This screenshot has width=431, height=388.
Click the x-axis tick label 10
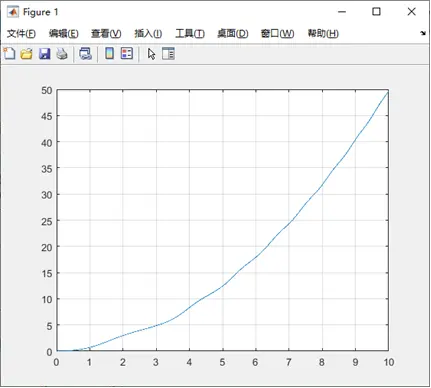389,362
